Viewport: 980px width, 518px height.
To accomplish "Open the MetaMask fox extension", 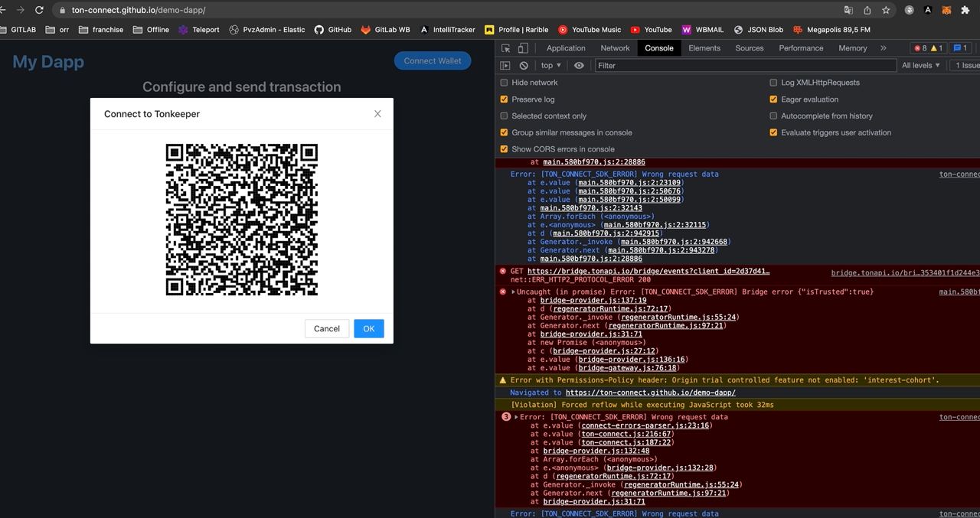I will click(x=946, y=10).
